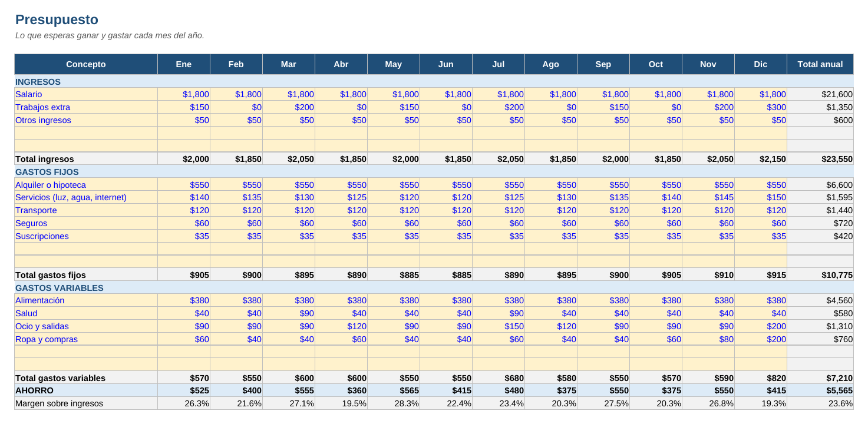Select the 'Salud' row label
Viewport: 868px width, 424px height.
click(x=86, y=313)
